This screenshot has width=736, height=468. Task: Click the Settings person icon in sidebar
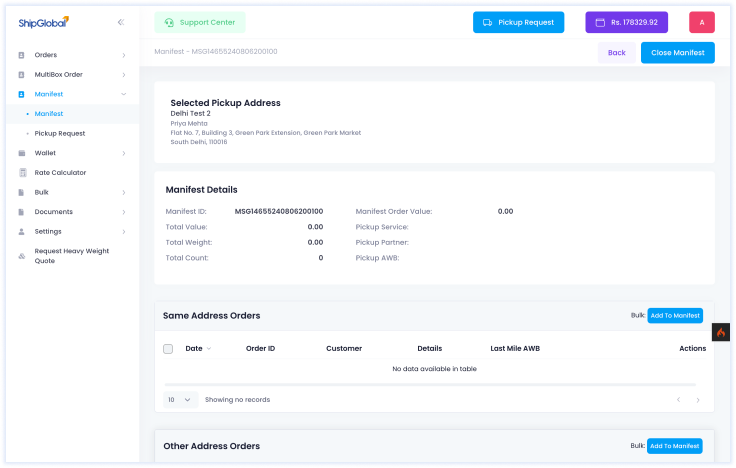(x=22, y=231)
